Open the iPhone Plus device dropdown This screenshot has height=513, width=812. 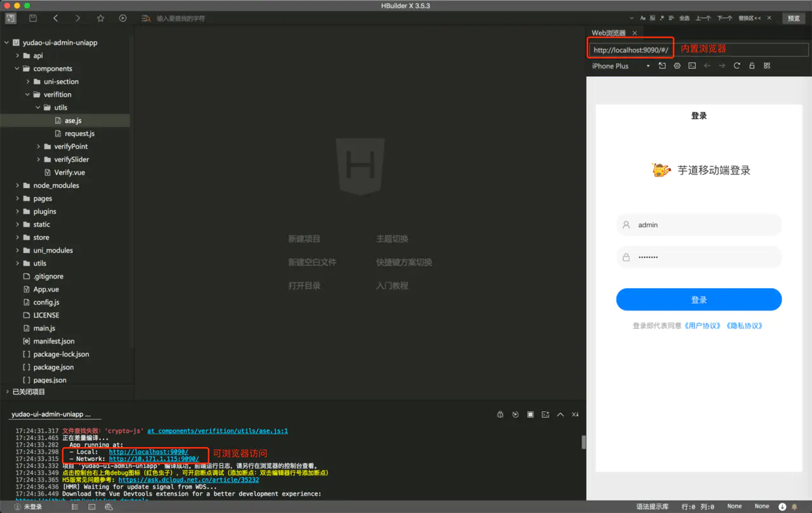tap(620, 66)
